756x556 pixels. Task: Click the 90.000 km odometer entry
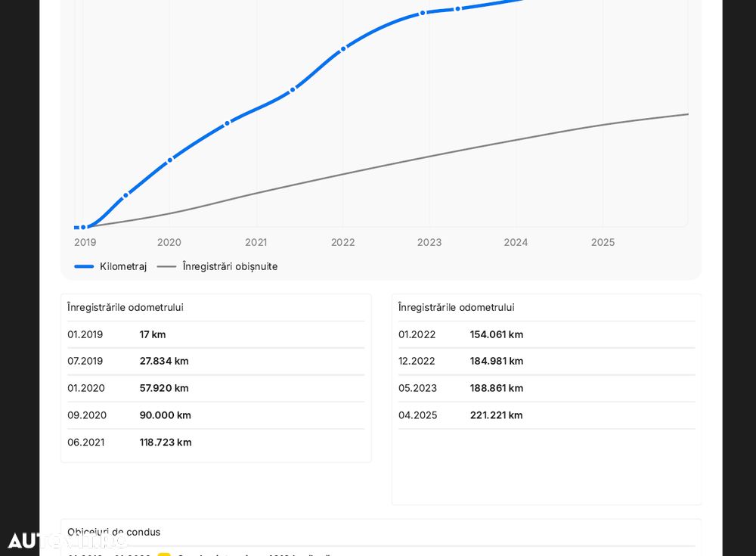point(165,415)
